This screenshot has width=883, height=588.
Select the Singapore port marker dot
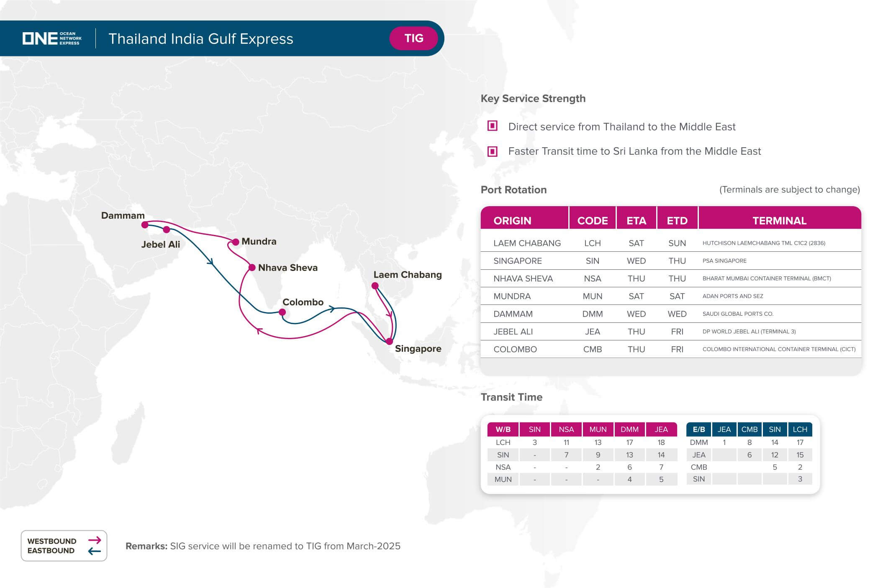(389, 341)
